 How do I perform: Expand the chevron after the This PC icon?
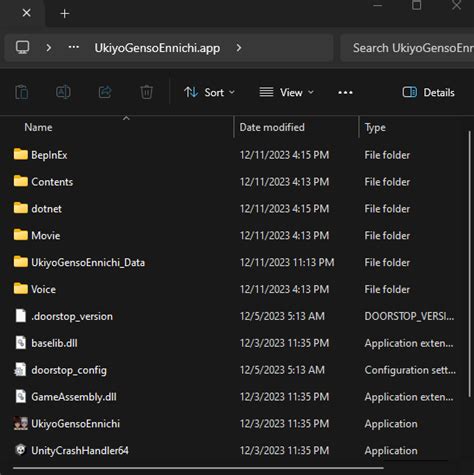coord(49,48)
